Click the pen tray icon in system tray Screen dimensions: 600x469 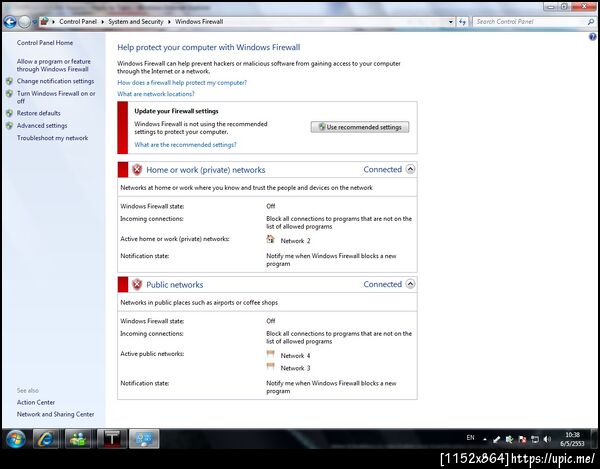pyautogui.click(x=497, y=440)
